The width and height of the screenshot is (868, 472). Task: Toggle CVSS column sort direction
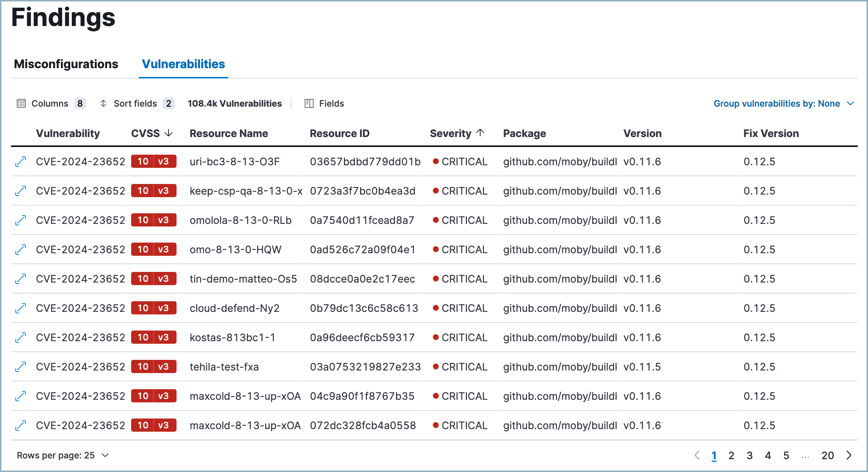pyautogui.click(x=168, y=133)
